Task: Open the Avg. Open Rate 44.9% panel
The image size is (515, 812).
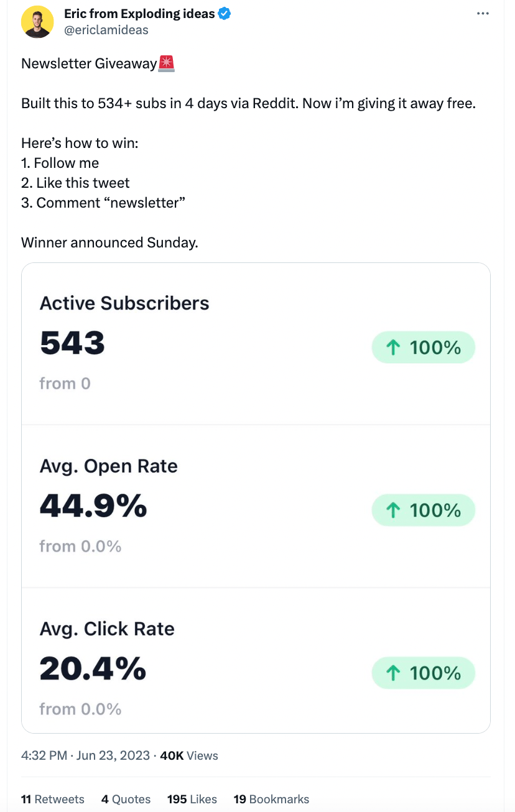Action: click(187, 507)
